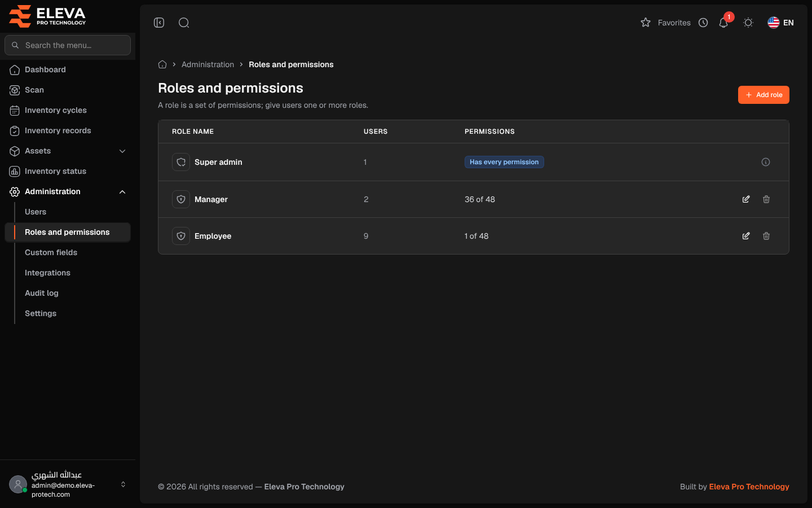Delete the Employee role
Image resolution: width=812 pixels, height=508 pixels.
[x=766, y=236]
